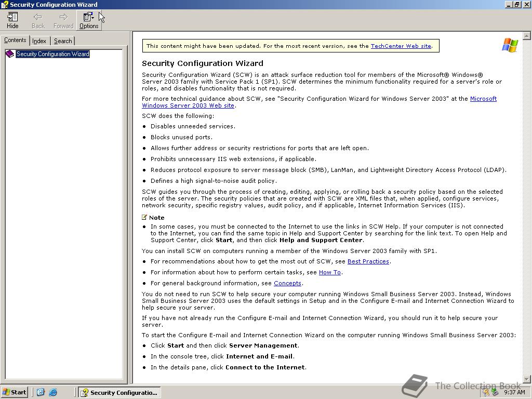The height and width of the screenshot is (399, 532).
Task: Click the Windows flag logo in help pane
Action: pos(510,45)
